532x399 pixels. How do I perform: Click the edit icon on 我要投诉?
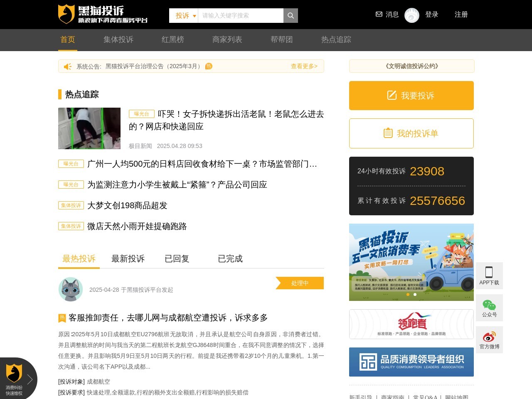[x=392, y=95]
